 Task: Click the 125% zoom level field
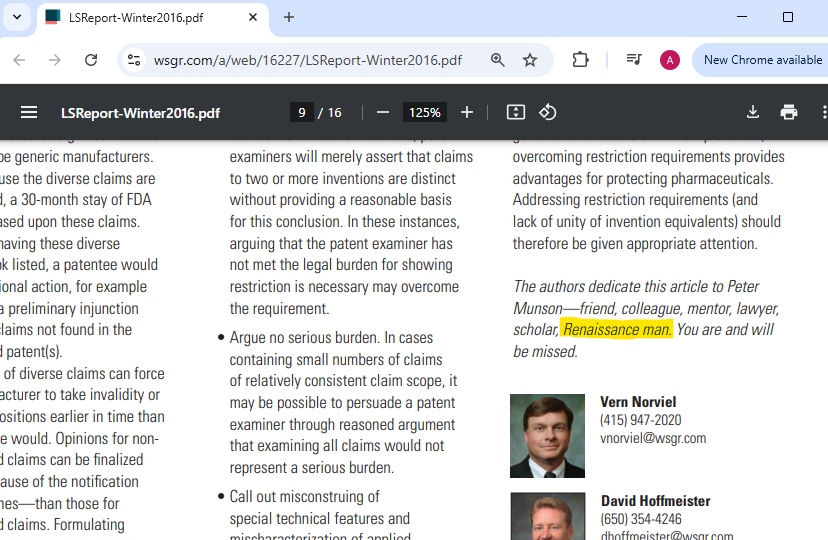pyautogui.click(x=425, y=112)
